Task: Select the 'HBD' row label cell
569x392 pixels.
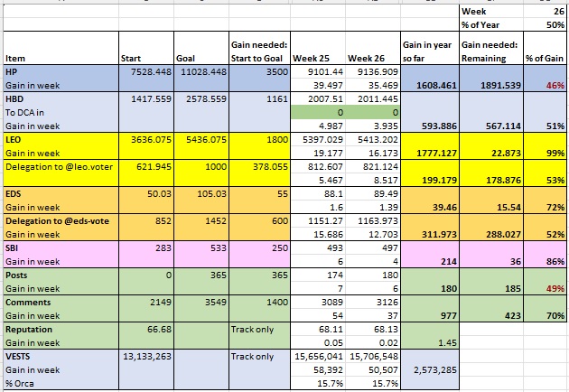Action: click(61, 98)
